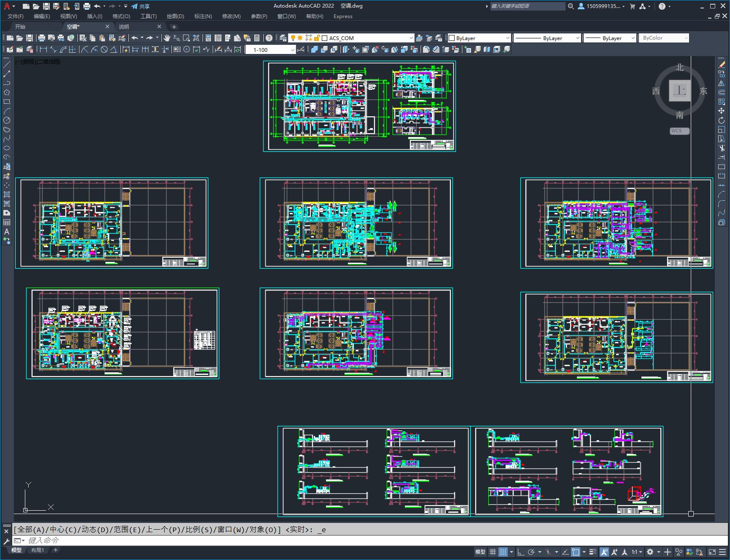This screenshot has width=730, height=560.
Task: Toggle annotation object visibility in status bar
Action: tap(604, 552)
